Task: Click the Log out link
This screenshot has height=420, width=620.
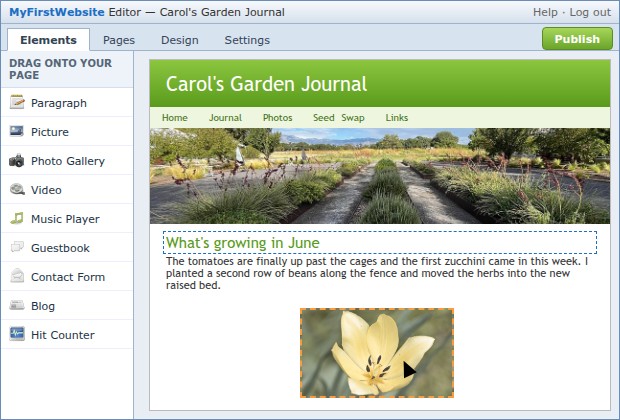Action: pos(590,12)
